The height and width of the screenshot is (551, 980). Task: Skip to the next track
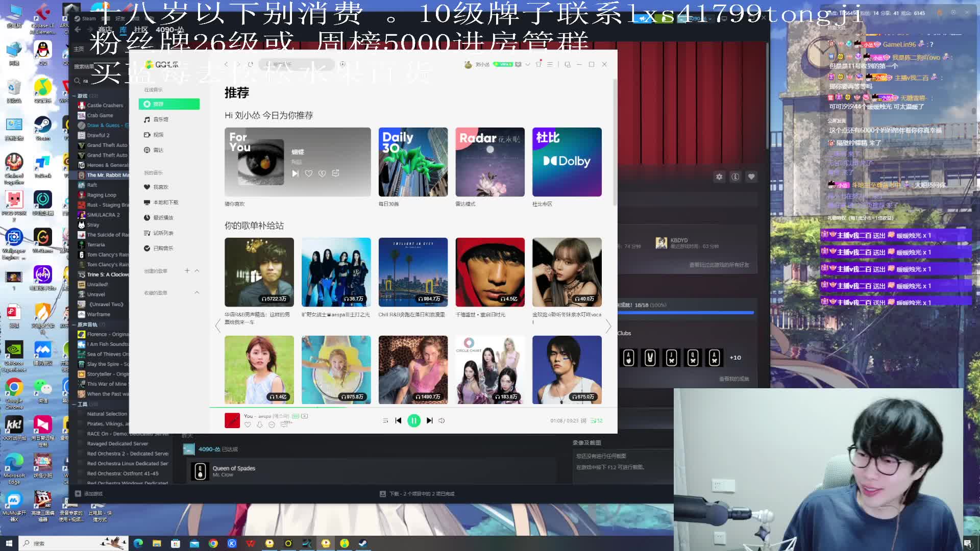point(429,421)
